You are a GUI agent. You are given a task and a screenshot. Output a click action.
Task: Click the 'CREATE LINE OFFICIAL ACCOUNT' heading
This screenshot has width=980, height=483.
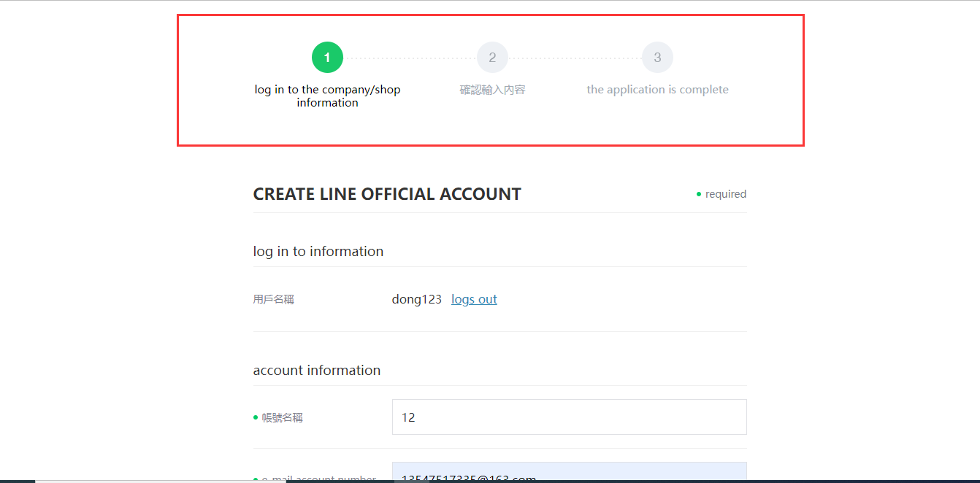point(387,194)
